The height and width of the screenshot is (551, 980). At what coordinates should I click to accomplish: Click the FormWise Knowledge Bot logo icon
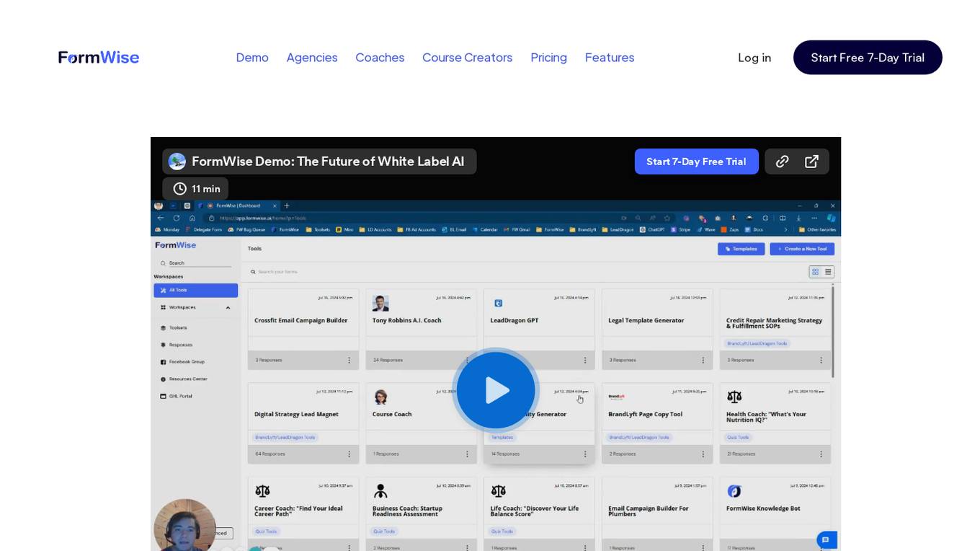pos(734,491)
